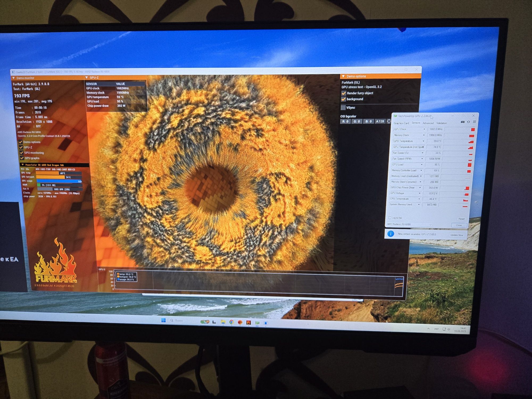The height and width of the screenshot is (399, 532).
Task: Open the Memory Controller Load dropdown
Action: 421,170
